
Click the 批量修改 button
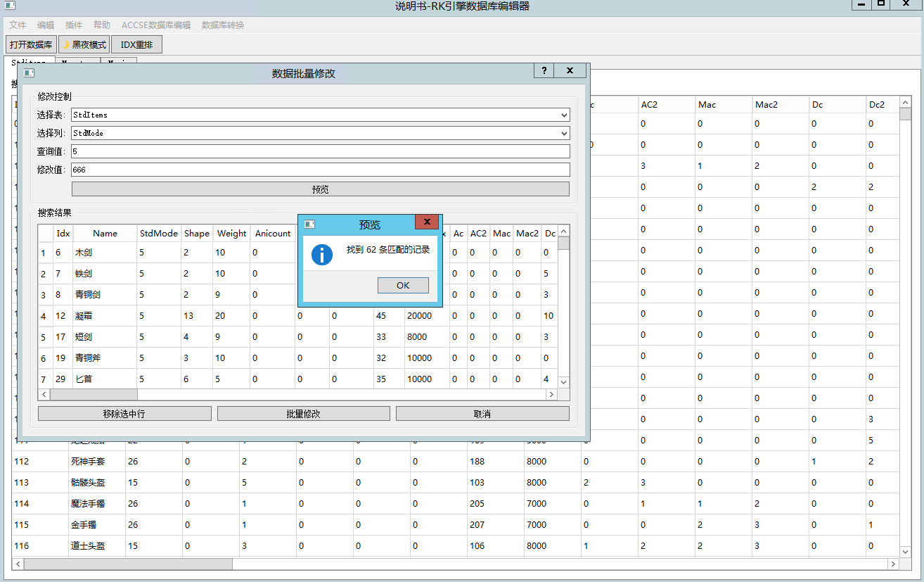[303, 414]
